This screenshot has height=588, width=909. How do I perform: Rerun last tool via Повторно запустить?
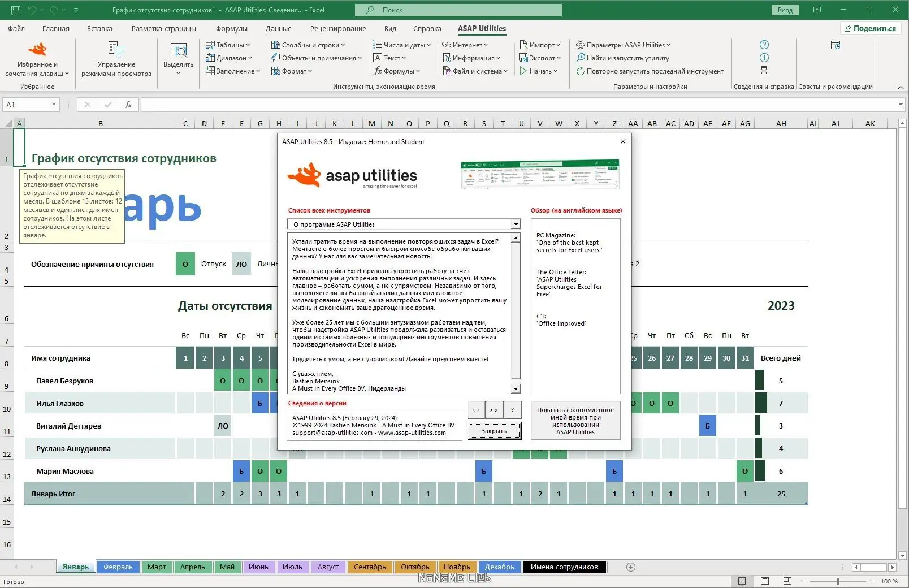[x=650, y=71]
